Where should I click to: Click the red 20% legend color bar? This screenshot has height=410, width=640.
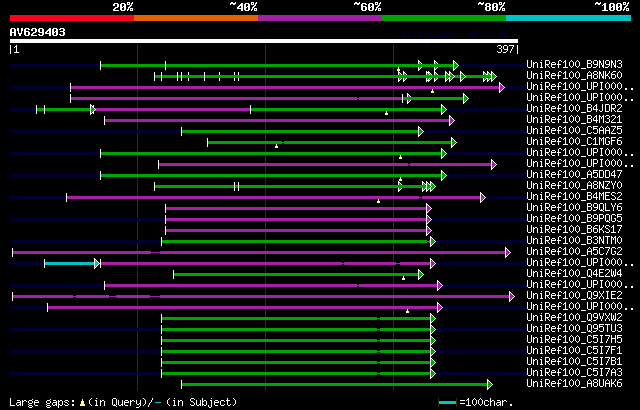pos(72,18)
